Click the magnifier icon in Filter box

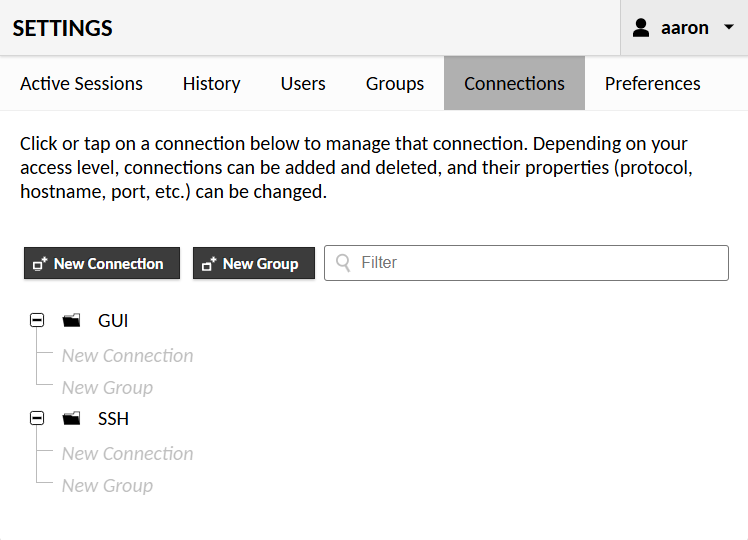[344, 263]
